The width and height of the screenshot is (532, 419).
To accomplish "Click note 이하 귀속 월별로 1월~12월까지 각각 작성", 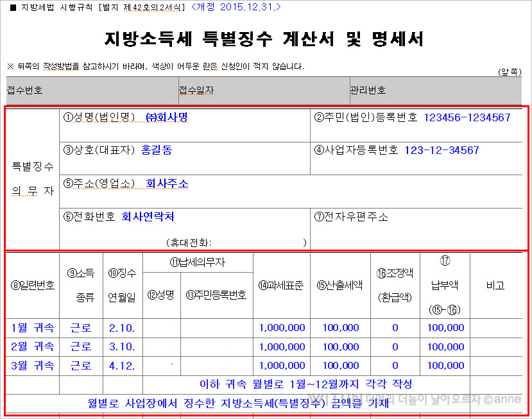I will tap(306, 384).
